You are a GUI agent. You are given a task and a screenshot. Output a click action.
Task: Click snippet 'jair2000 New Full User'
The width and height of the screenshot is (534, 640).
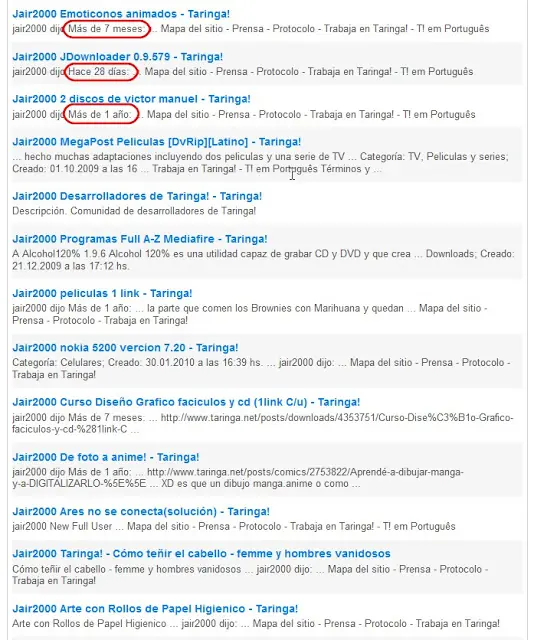point(234,527)
